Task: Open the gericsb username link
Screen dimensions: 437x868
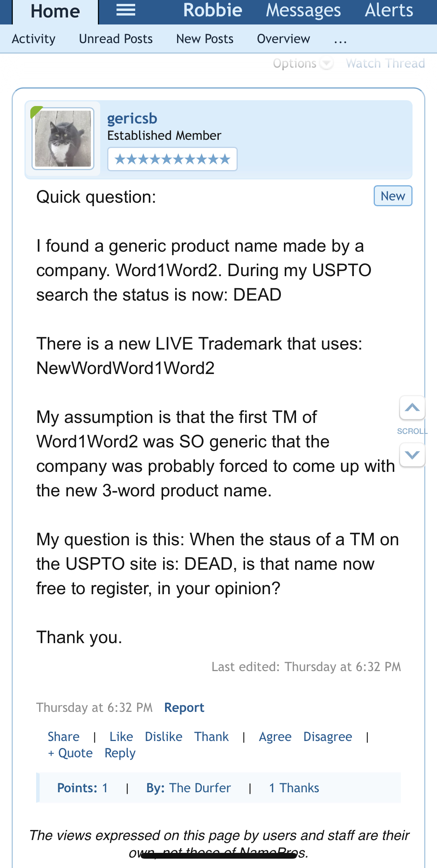Action: click(132, 118)
